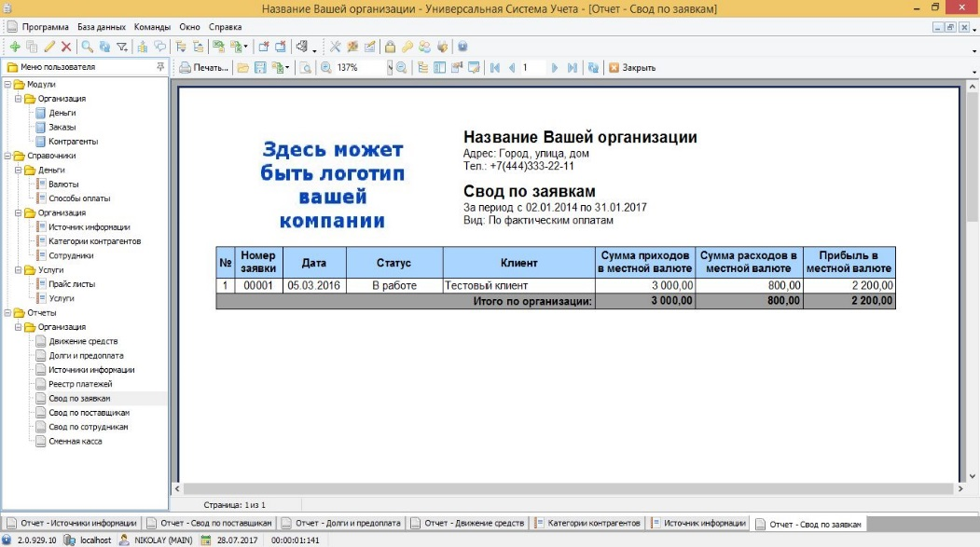The height and width of the screenshot is (547, 980).
Task: Click the golden key Password icon
Action: pos(407,47)
